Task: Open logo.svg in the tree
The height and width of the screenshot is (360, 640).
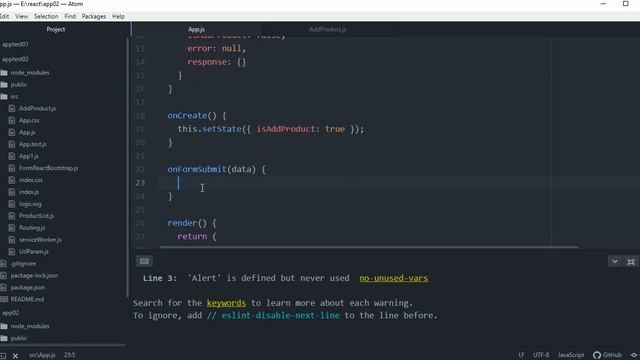Action: [x=30, y=204]
